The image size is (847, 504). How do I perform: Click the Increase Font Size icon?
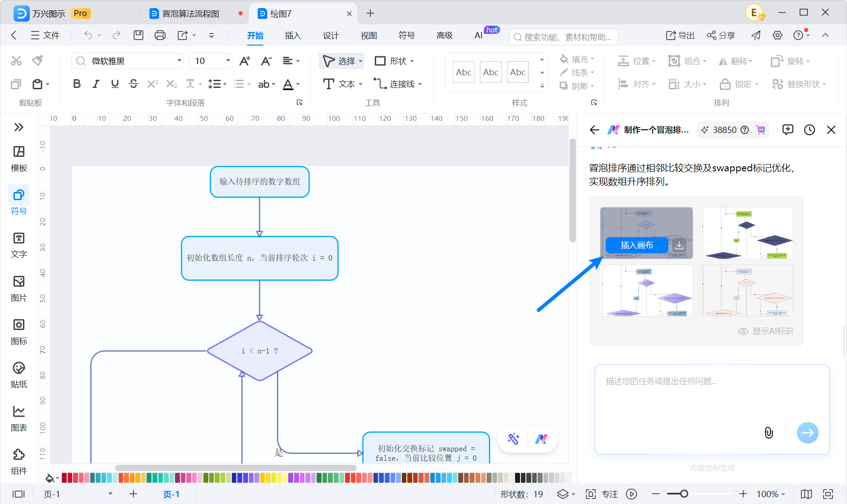click(x=245, y=61)
